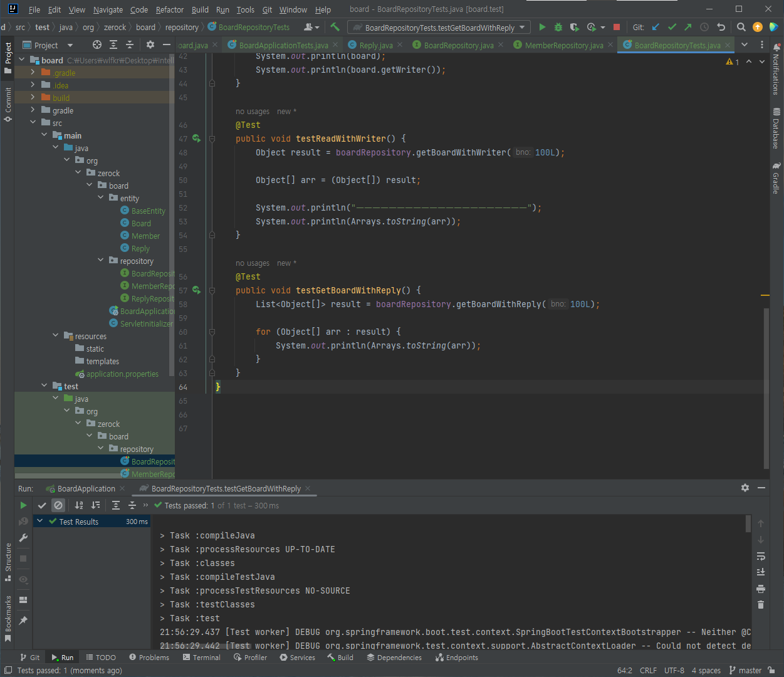Collapse the resources folder node

coord(55,336)
